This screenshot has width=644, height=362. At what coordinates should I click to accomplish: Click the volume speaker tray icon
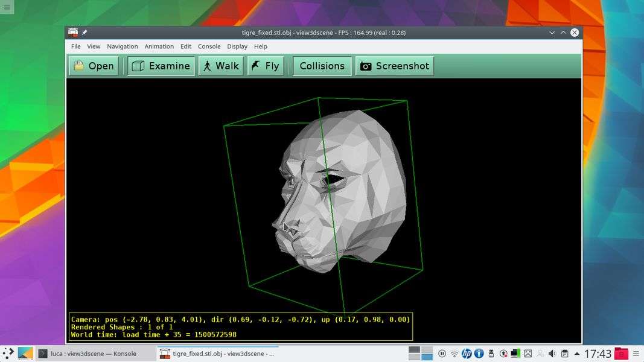click(552, 354)
